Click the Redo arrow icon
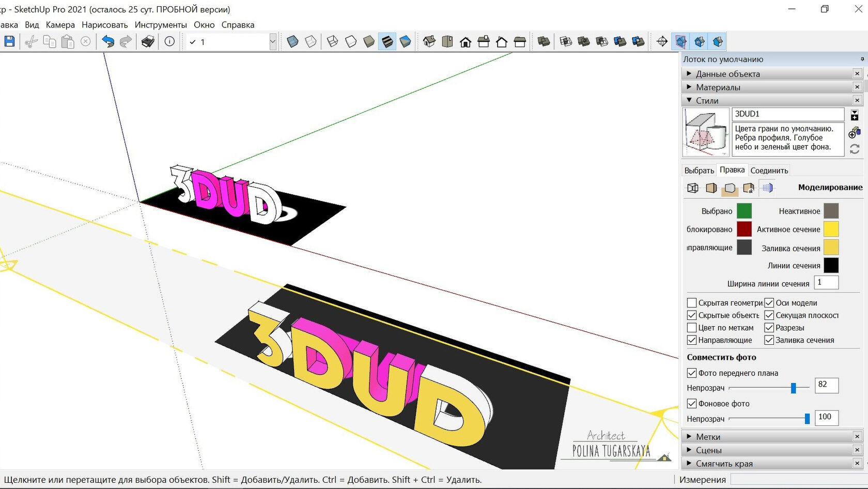This screenshot has height=489, width=868. pos(126,41)
